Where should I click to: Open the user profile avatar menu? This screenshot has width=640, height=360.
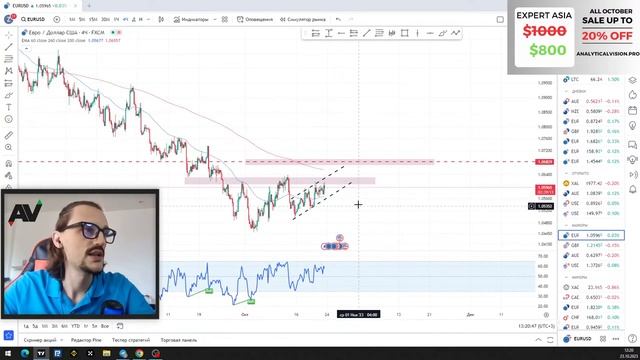[9, 19]
